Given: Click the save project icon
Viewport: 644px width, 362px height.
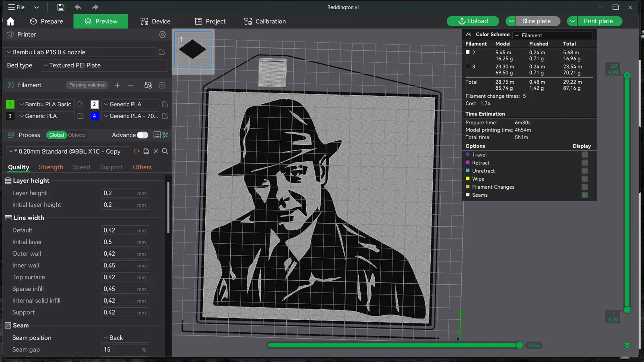Looking at the screenshot, I should pos(60,7).
